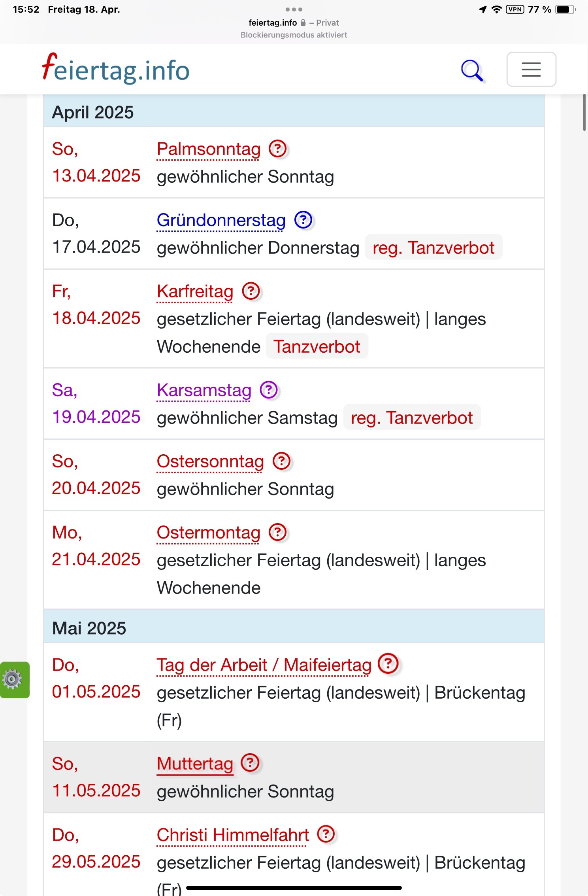This screenshot has height=896, width=588.
Task: Open the hamburger navigation menu
Action: [531, 70]
